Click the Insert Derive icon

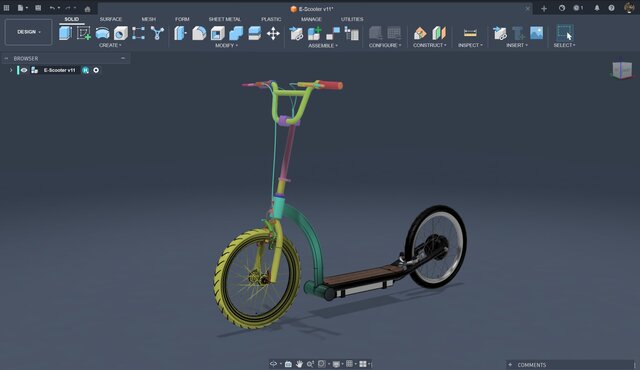point(500,33)
